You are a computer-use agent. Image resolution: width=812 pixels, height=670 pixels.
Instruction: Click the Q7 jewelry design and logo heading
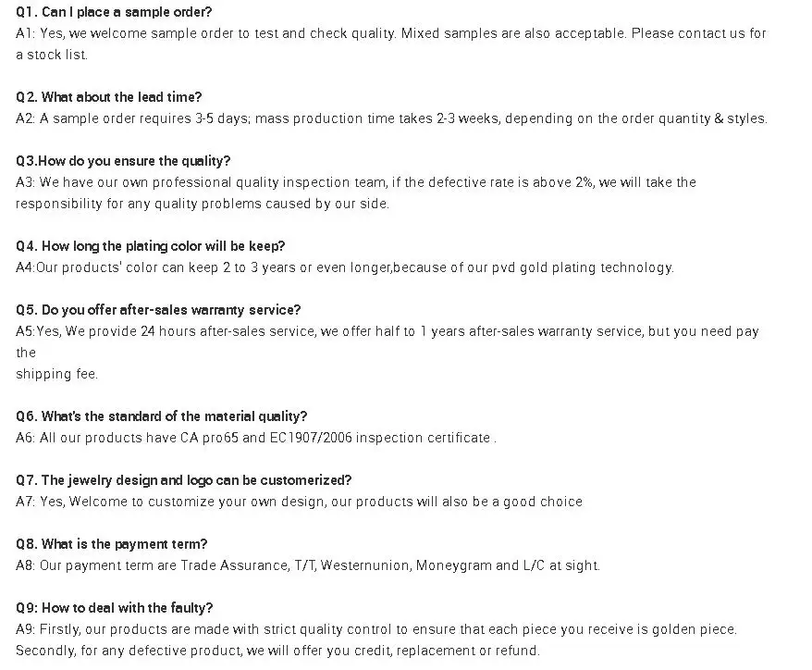click(x=184, y=480)
